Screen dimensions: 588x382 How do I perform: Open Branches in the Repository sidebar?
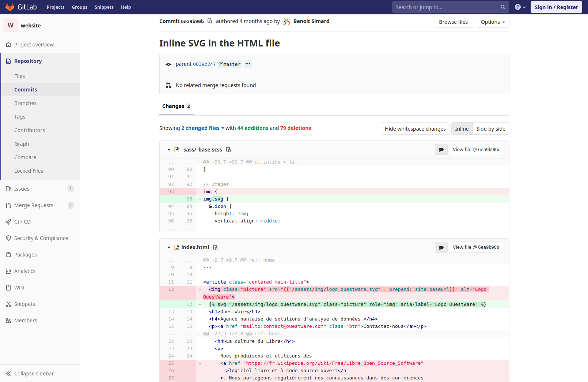[x=26, y=103]
